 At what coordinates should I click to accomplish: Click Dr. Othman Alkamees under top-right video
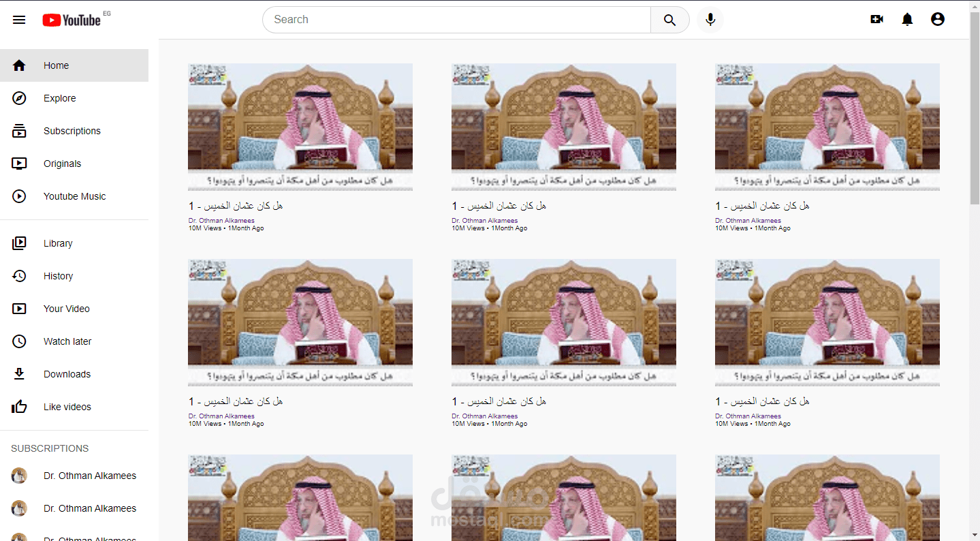748,221
